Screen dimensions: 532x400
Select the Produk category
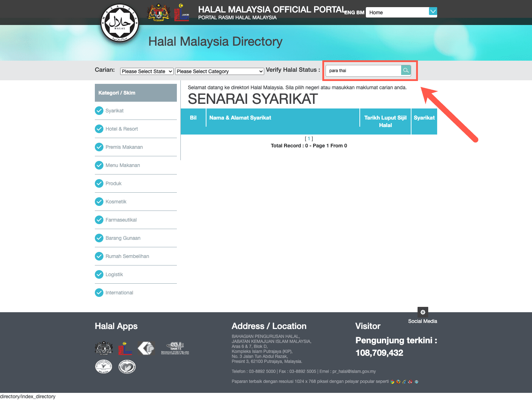click(113, 183)
